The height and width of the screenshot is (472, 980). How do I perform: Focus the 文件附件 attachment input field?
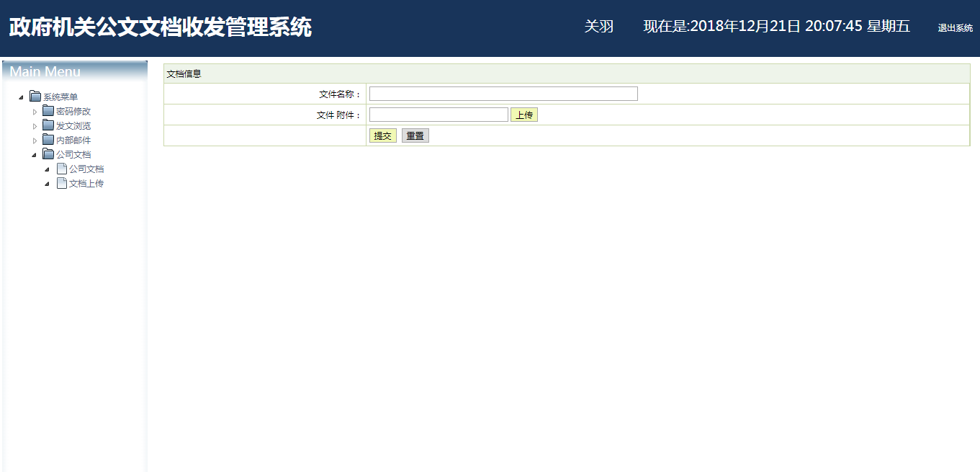pyautogui.click(x=439, y=115)
